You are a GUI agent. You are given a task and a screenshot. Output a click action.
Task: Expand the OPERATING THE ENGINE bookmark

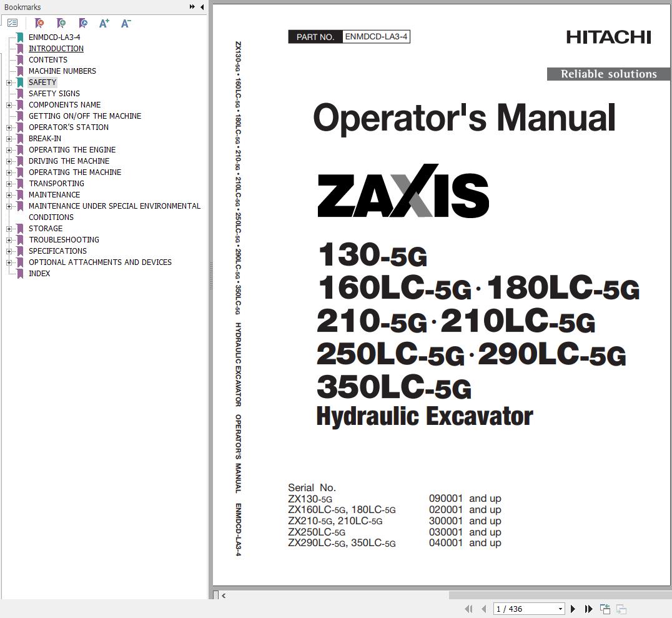(x=9, y=150)
